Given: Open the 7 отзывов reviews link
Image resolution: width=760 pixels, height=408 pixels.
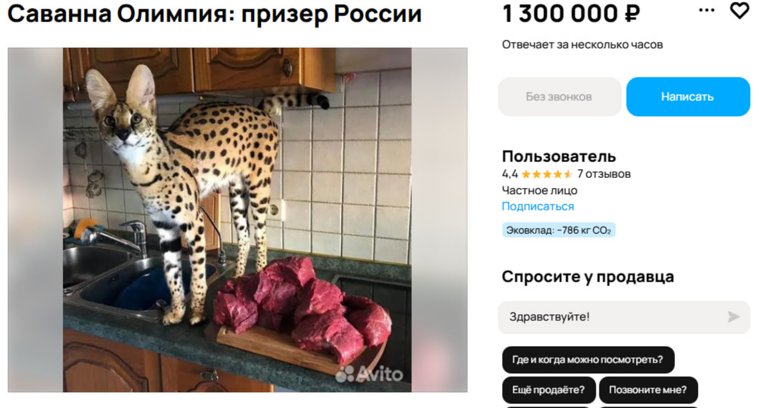Looking at the screenshot, I should (x=603, y=174).
